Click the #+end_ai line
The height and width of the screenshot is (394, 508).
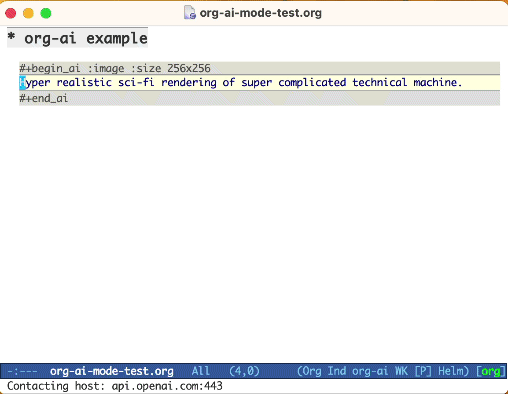pos(259,98)
